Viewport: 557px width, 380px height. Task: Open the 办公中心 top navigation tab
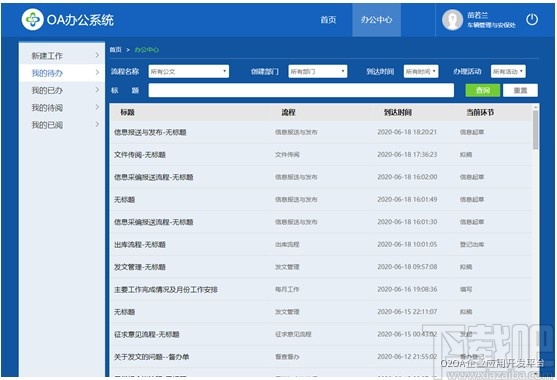(376, 20)
